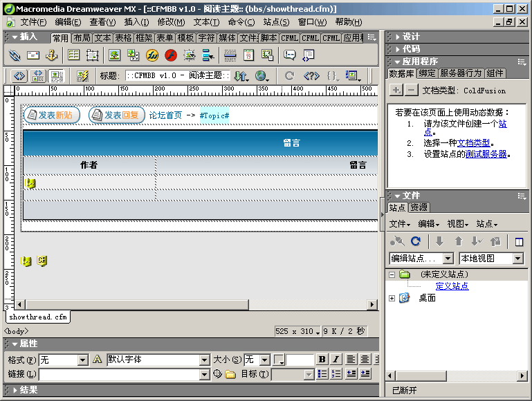Image resolution: width=532 pixels, height=401 pixels.
Task: Expand the 设计 panel group
Action: coord(398,37)
